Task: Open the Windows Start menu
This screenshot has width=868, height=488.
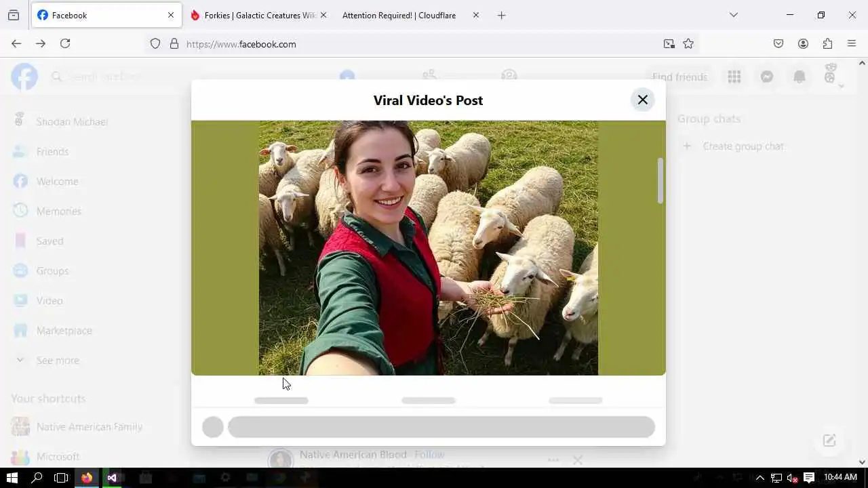Action: [12, 478]
